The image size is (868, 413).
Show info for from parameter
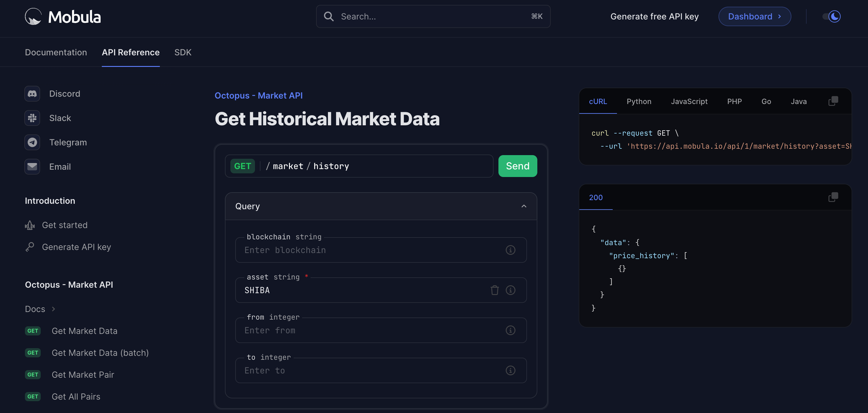(511, 330)
